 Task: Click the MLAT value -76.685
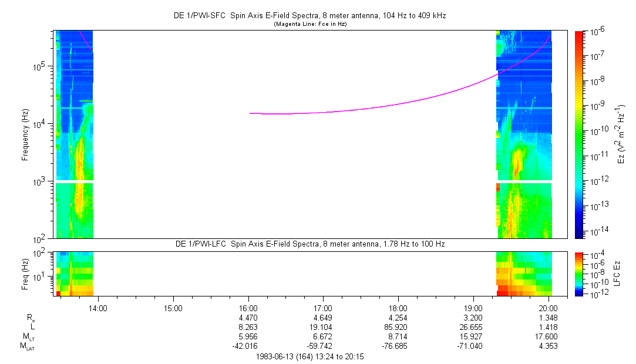click(393, 346)
